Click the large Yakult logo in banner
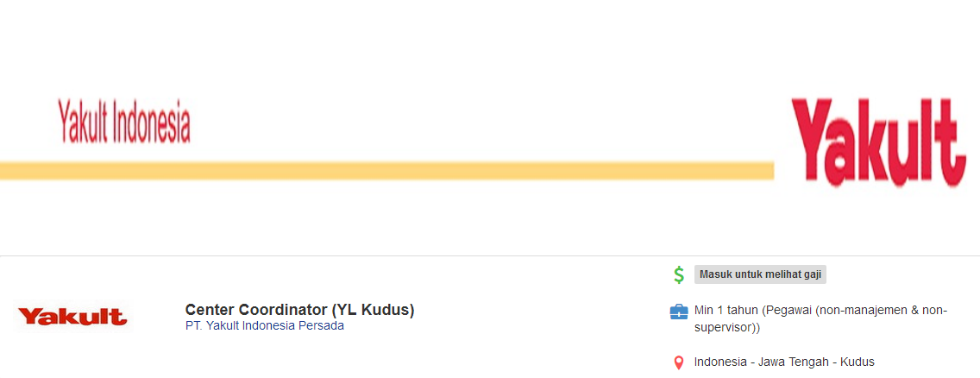This screenshot has height=378, width=980. point(878,142)
